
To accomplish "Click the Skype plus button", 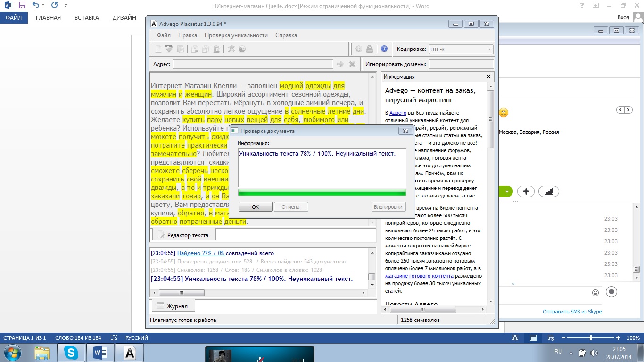I will (x=526, y=191).
